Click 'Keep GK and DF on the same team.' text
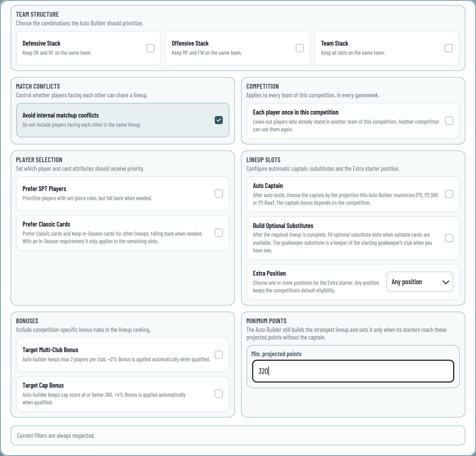This screenshot has height=456, width=476. click(57, 53)
